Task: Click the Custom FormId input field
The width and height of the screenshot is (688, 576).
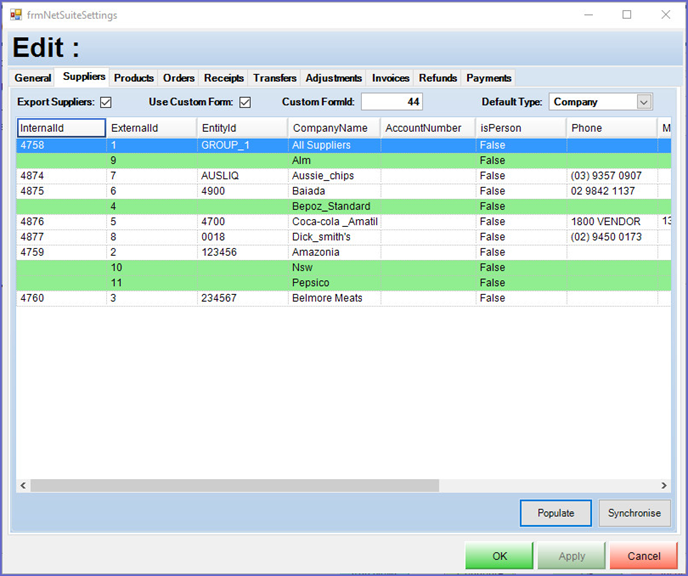Action: (x=392, y=102)
